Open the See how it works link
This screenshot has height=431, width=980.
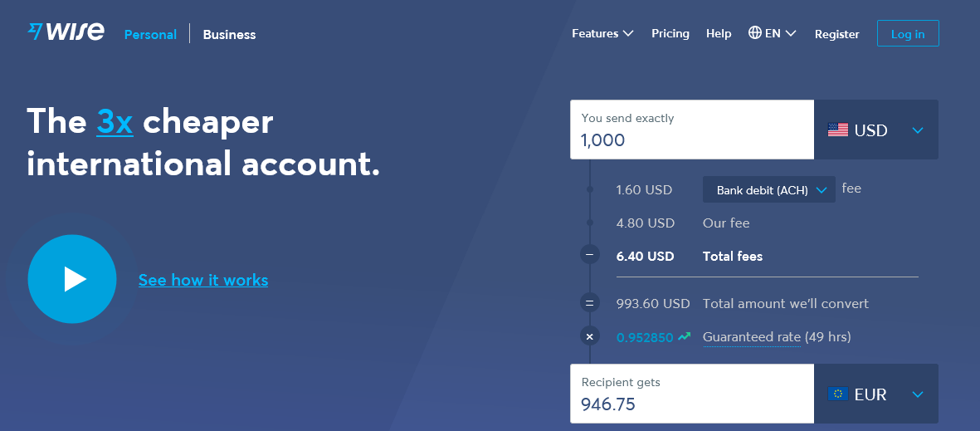click(203, 280)
